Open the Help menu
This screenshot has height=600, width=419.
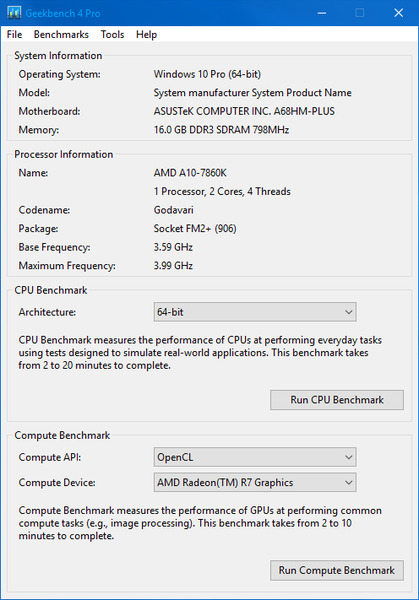point(147,34)
